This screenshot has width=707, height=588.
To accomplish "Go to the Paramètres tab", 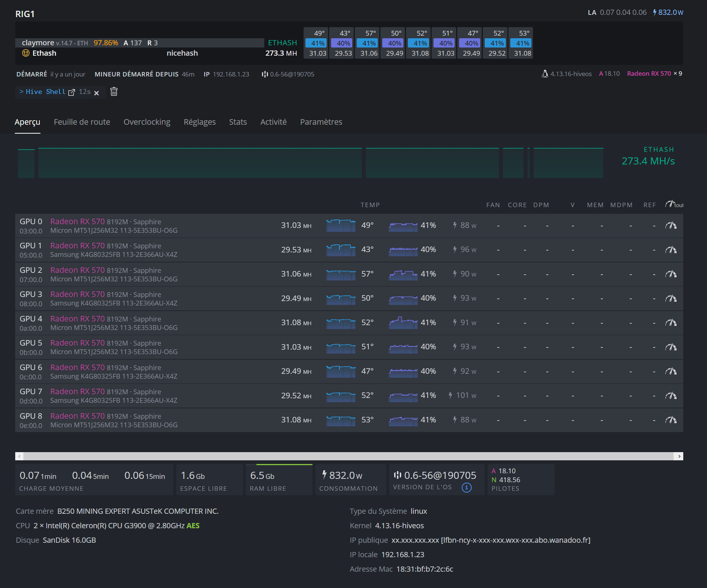I will coord(321,122).
